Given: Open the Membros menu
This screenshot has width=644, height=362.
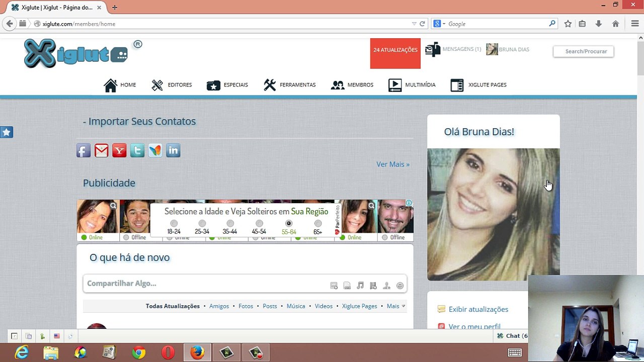Looking at the screenshot, I should (352, 85).
